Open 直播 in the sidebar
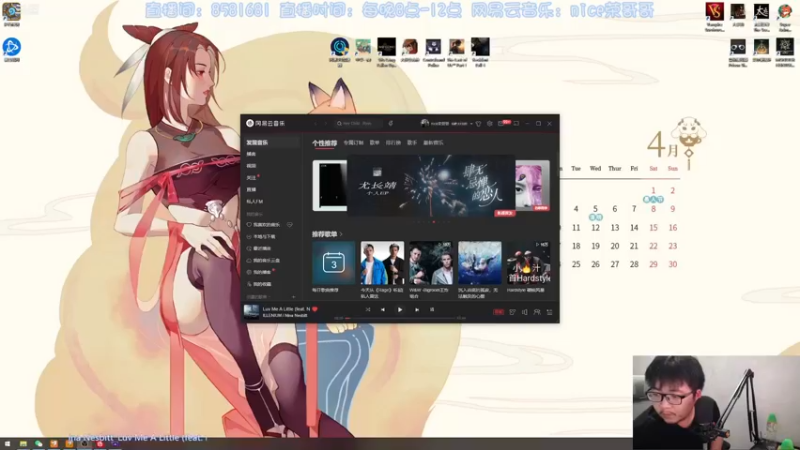 pyautogui.click(x=252, y=189)
